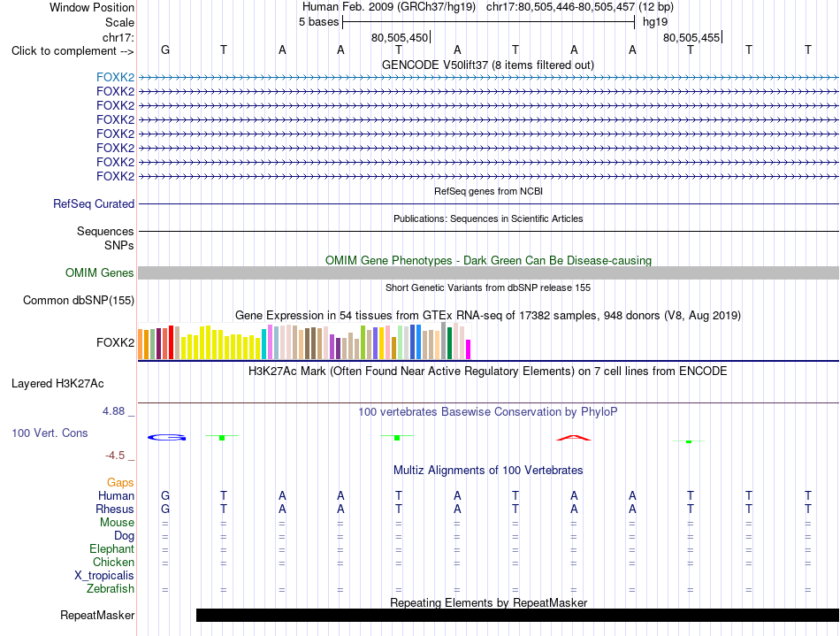
Task: Click the G base in chr17 sequence row
Action: (165, 50)
